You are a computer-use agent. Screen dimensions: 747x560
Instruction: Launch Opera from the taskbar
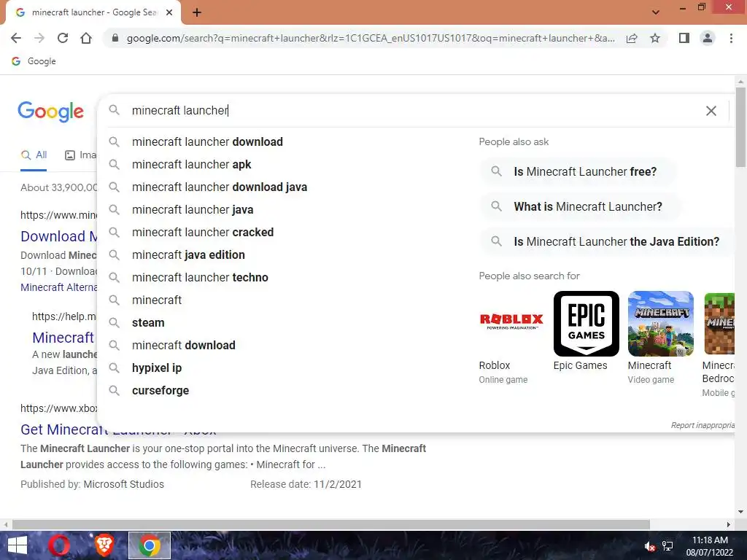click(59, 545)
